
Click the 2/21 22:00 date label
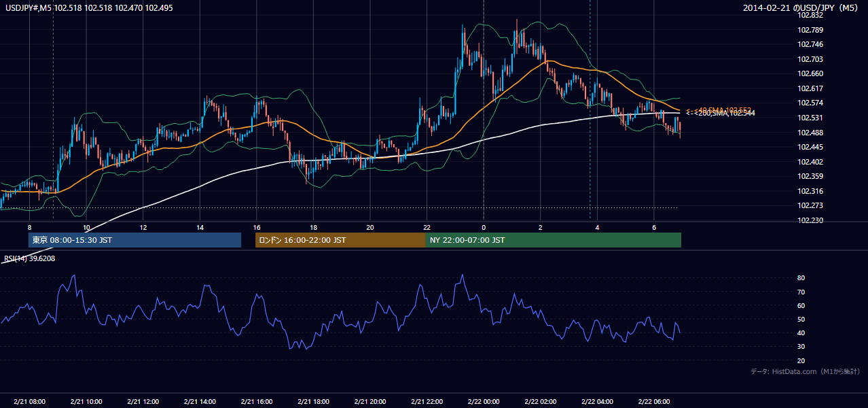pos(427,402)
